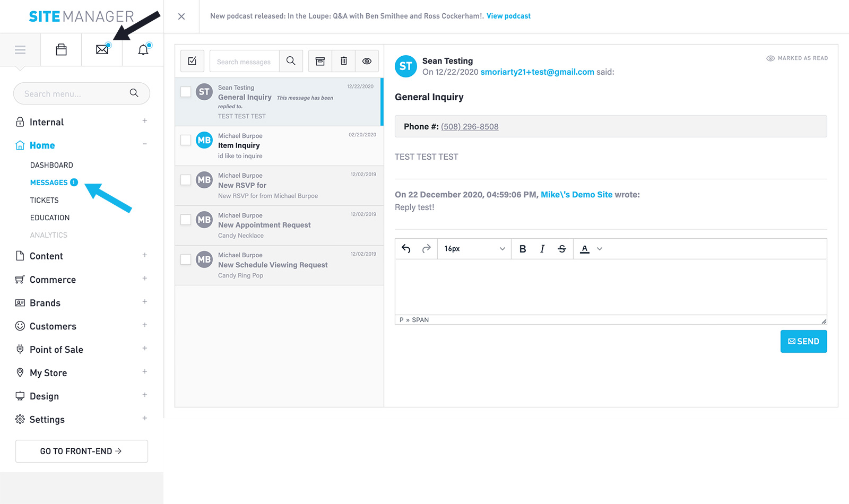Image resolution: width=849 pixels, height=504 pixels.
Task: Tick the checkbox for the Sean Testing message
Action: pos(186,92)
